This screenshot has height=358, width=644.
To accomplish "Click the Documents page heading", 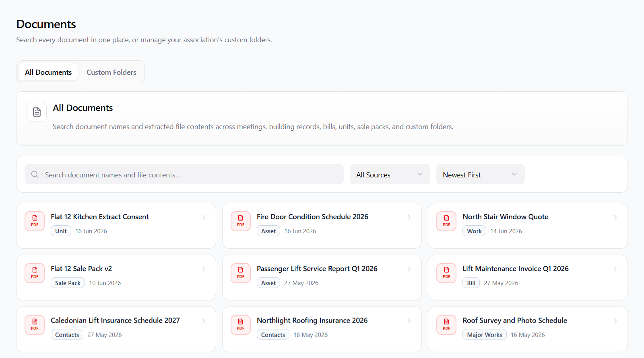I will (x=46, y=24).
